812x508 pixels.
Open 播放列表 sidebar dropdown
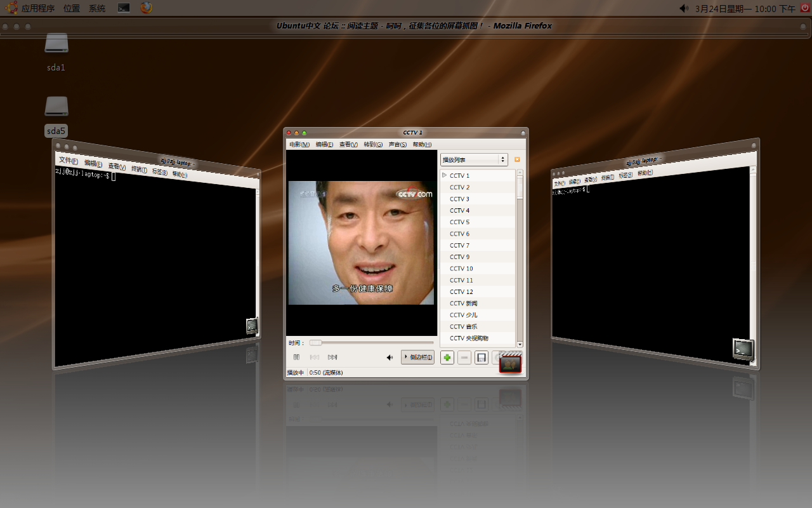pos(475,159)
